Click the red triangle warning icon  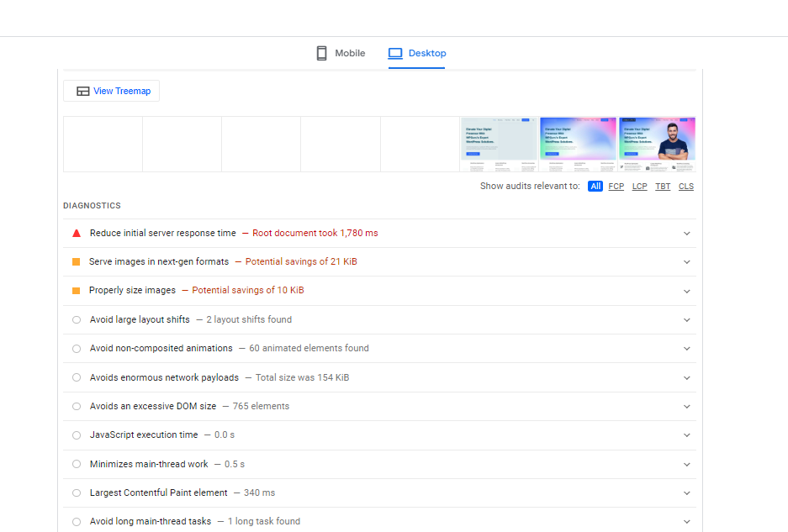[x=77, y=233]
